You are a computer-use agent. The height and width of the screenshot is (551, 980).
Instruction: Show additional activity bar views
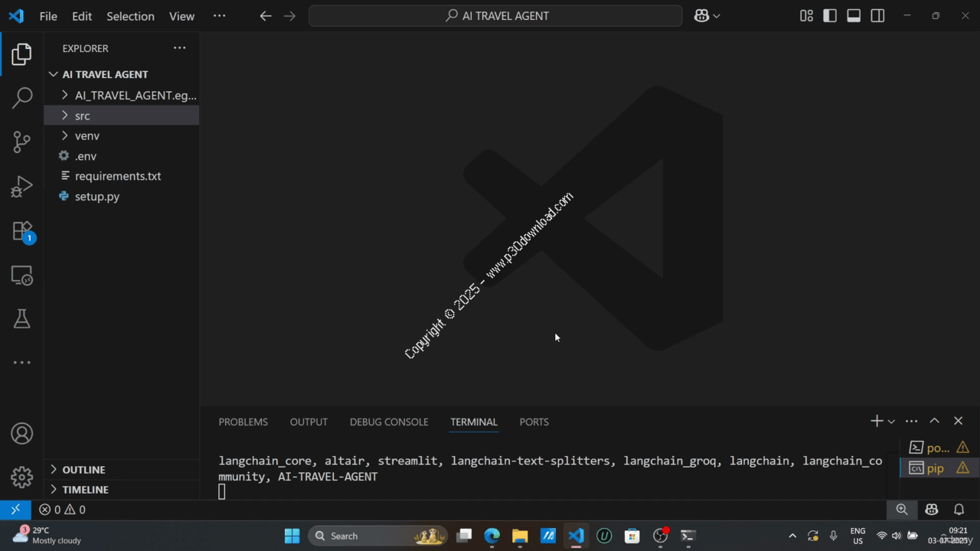(x=22, y=363)
